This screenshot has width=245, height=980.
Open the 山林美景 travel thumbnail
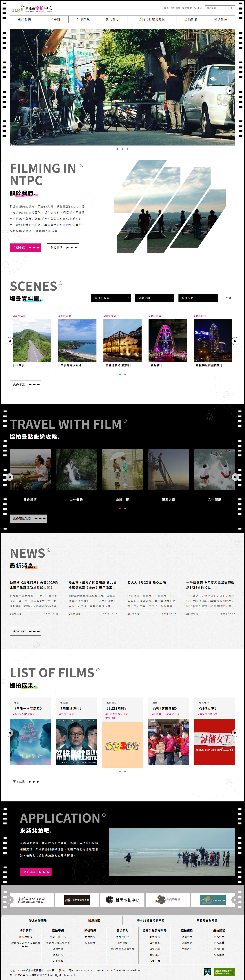tap(76, 469)
